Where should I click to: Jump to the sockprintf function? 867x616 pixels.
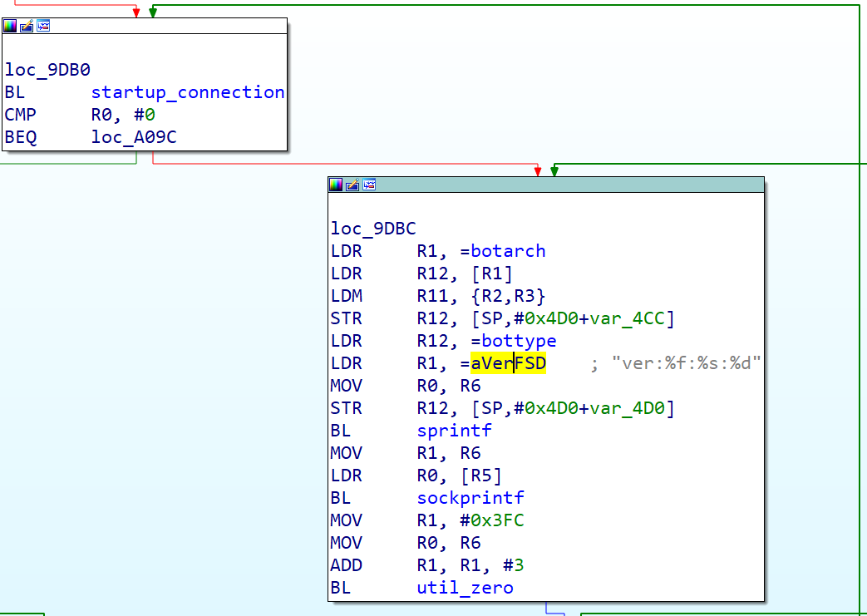pos(470,498)
